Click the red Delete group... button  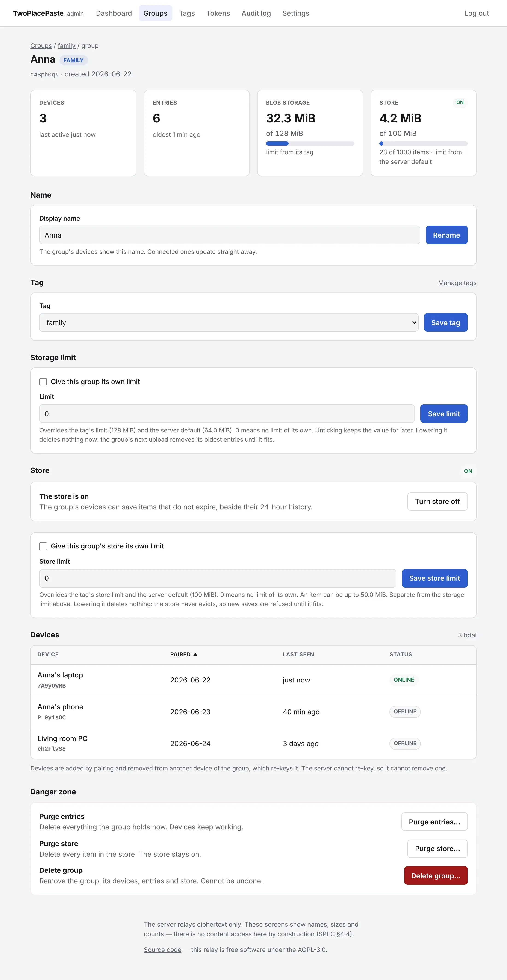pos(436,876)
